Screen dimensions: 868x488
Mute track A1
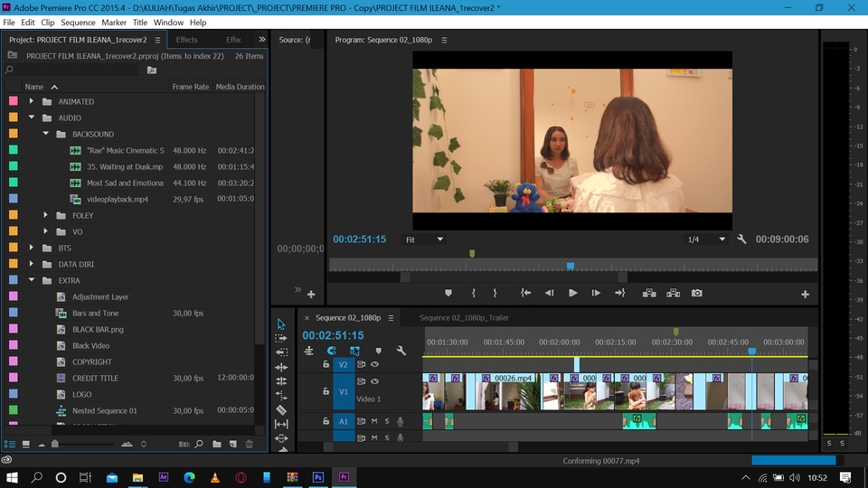click(x=374, y=421)
